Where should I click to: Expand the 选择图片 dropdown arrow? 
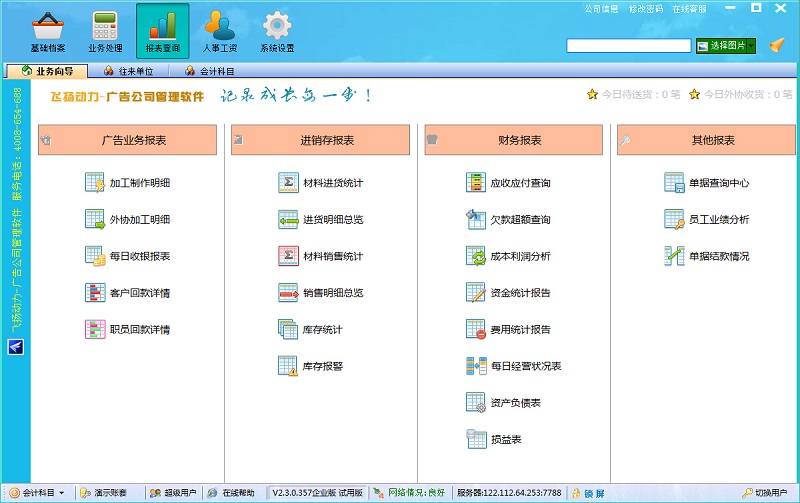(750, 45)
